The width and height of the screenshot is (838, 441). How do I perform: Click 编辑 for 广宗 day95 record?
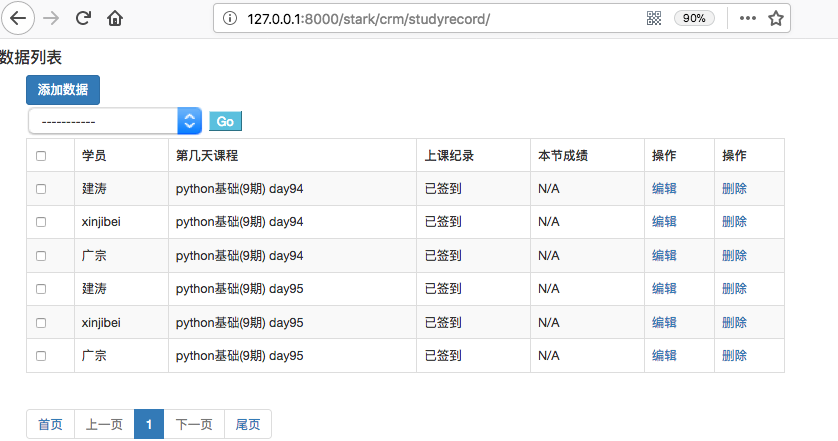tap(664, 355)
